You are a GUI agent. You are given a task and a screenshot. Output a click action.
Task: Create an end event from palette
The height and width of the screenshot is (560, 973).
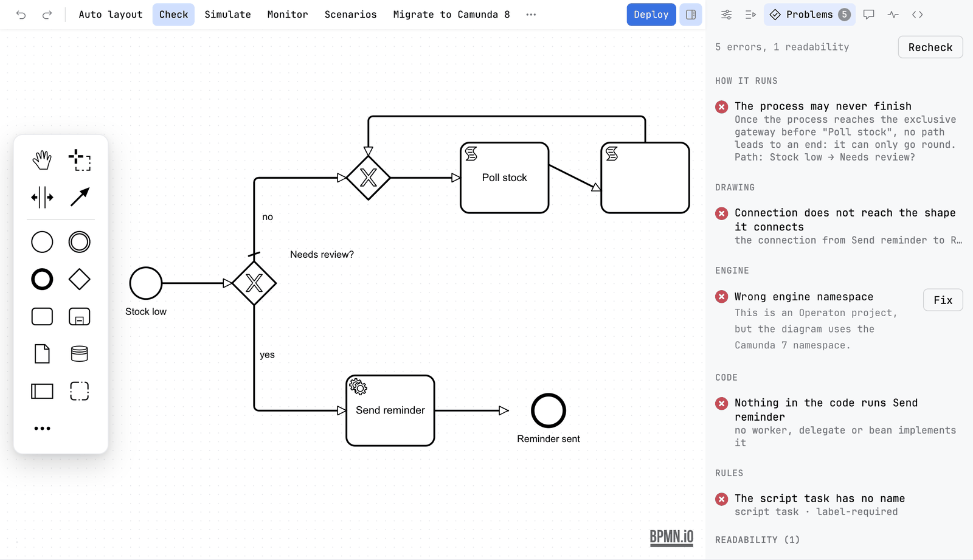[x=42, y=280]
